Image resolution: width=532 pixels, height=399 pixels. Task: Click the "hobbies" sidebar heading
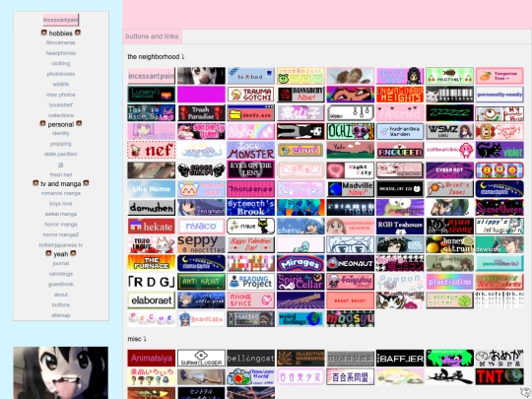(61, 33)
